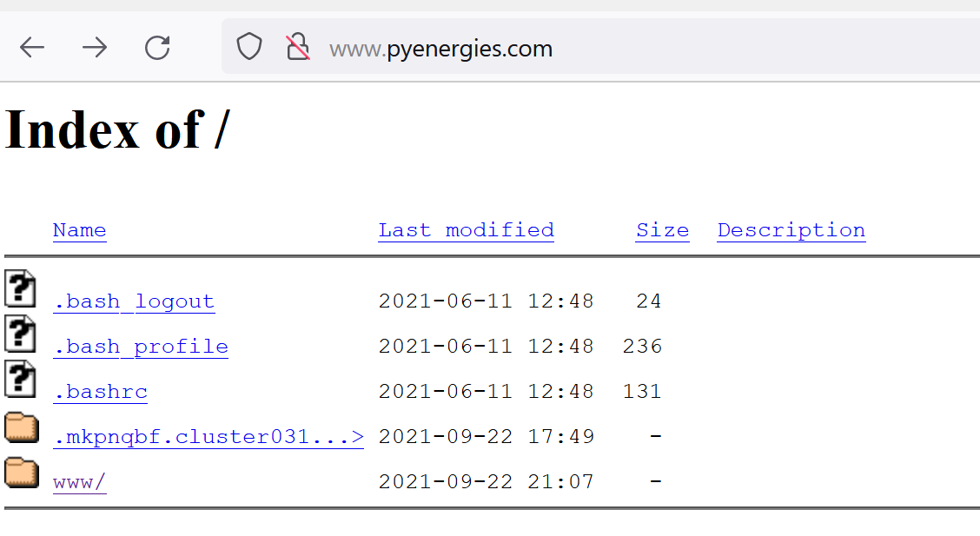The image size is (980, 536).
Task: Sort listing by Name column
Action: (79, 230)
